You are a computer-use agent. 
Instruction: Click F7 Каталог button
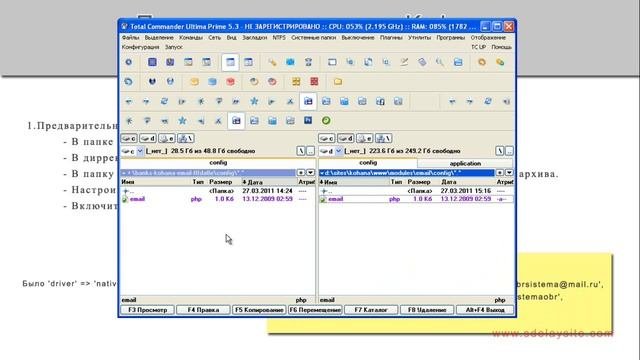(x=371, y=310)
